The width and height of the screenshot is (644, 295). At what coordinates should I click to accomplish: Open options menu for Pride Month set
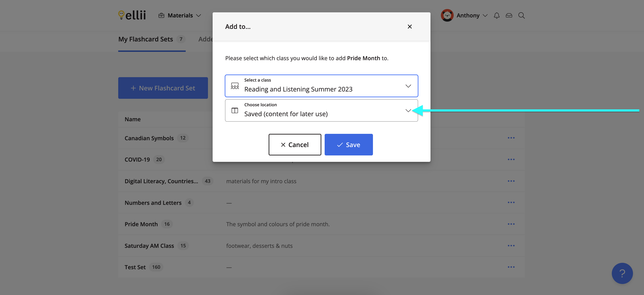pos(511,224)
